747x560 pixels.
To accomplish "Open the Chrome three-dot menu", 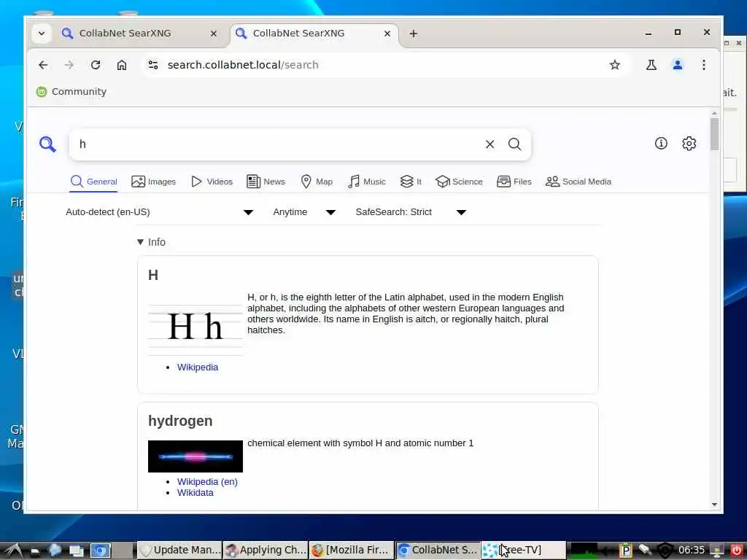I will point(704,65).
